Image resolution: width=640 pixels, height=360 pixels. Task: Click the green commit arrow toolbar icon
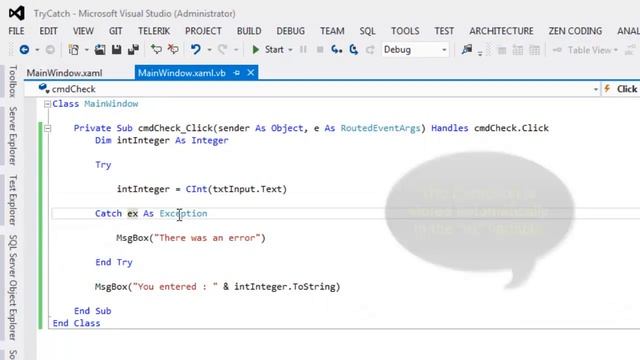156,50
